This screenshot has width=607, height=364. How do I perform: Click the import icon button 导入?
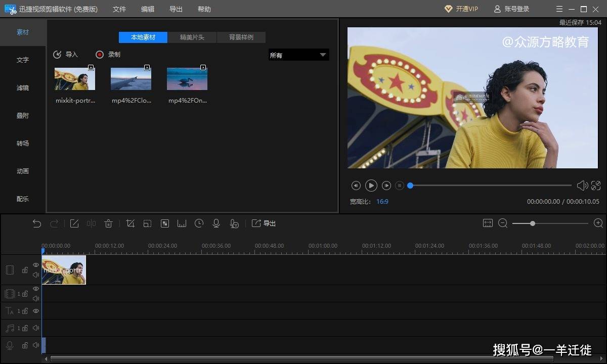[x=66, y=55]
